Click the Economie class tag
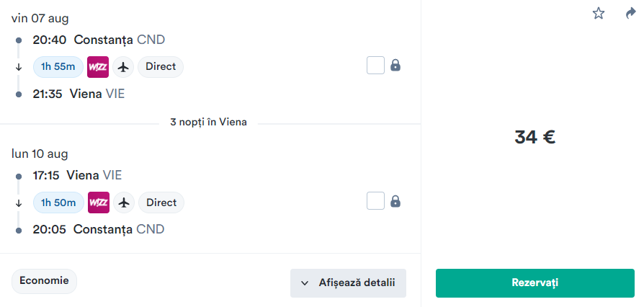Viewport: 644px width, 307px height. pos(44,282)
